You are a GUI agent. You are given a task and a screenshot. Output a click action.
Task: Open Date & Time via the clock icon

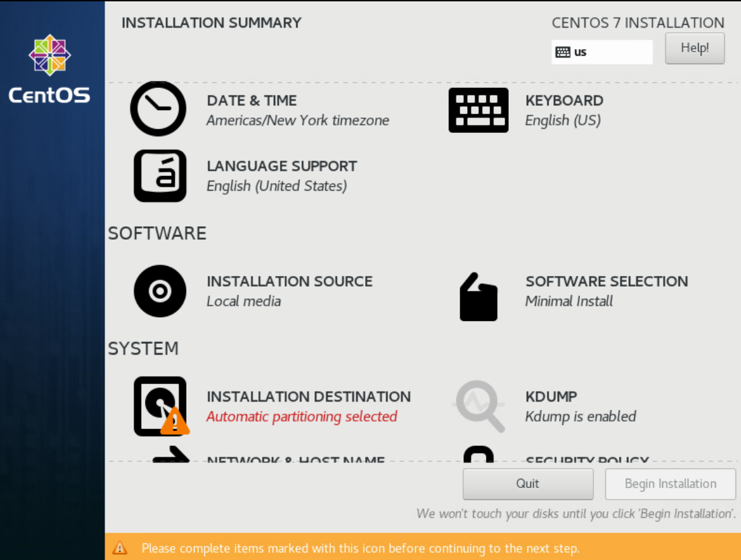[x=158, y=109]
